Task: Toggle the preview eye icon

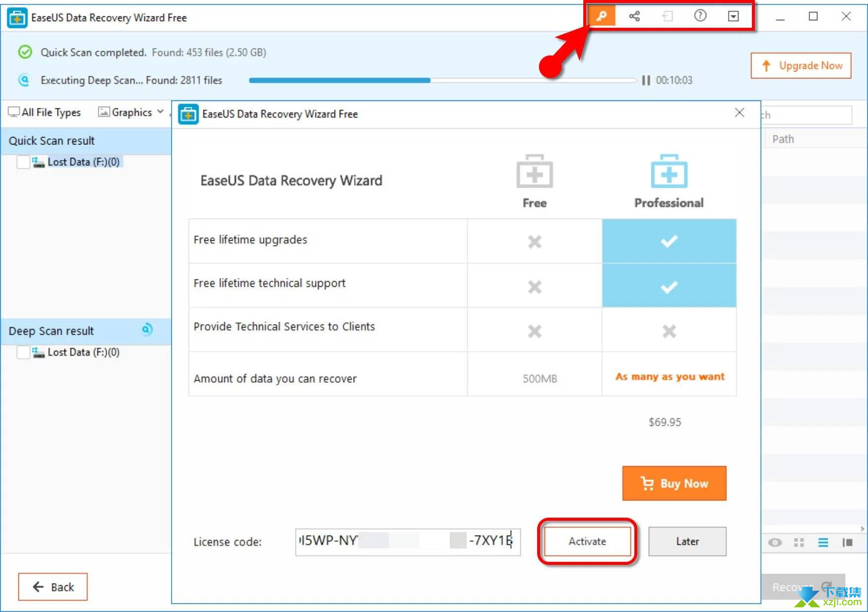Action: pos(775,543)
